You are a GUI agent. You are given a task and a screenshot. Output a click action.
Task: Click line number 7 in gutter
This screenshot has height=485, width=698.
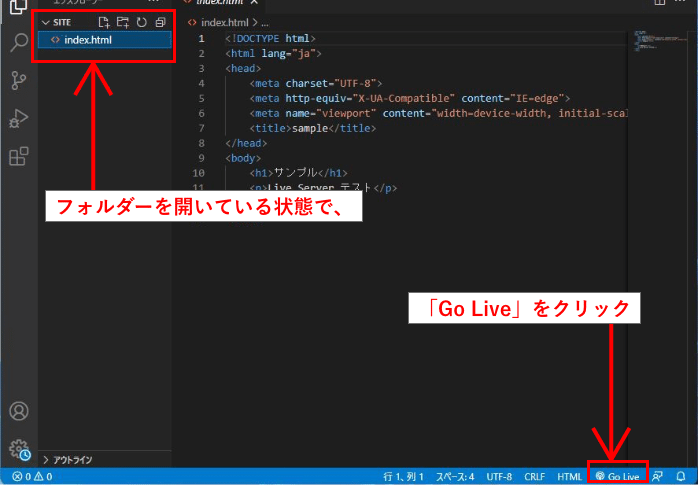point(202,128)
